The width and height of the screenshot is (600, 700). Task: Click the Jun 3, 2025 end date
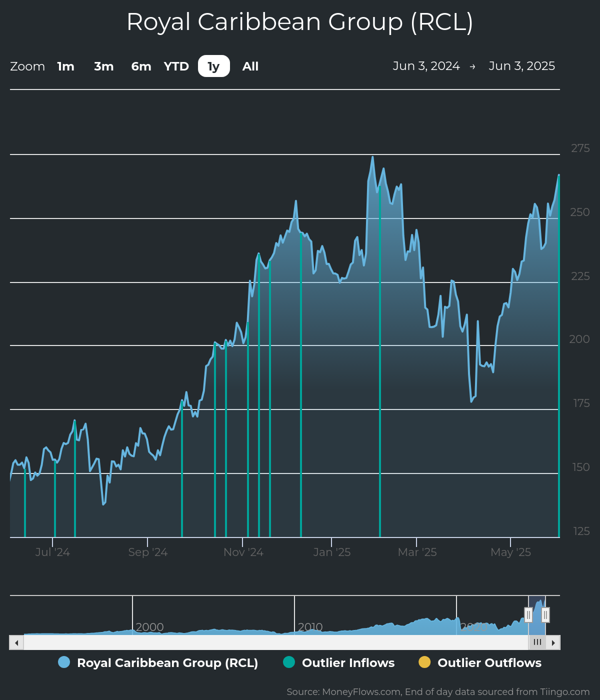pyautogui.click(x=522, y=66)
